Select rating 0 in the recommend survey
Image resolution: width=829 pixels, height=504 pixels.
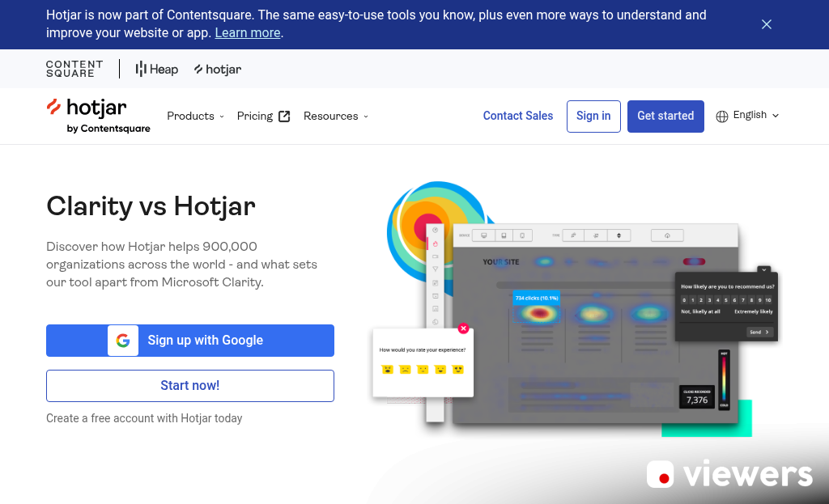click(x=684, y=299)
